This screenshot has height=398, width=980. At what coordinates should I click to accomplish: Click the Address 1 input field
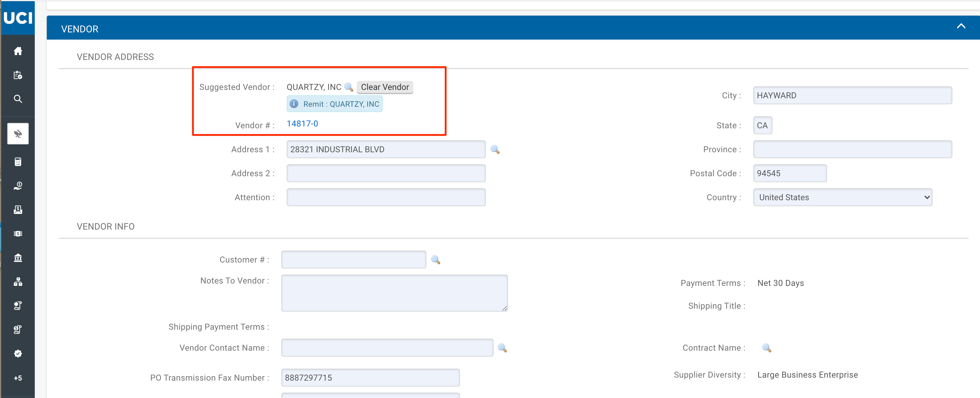386,149
